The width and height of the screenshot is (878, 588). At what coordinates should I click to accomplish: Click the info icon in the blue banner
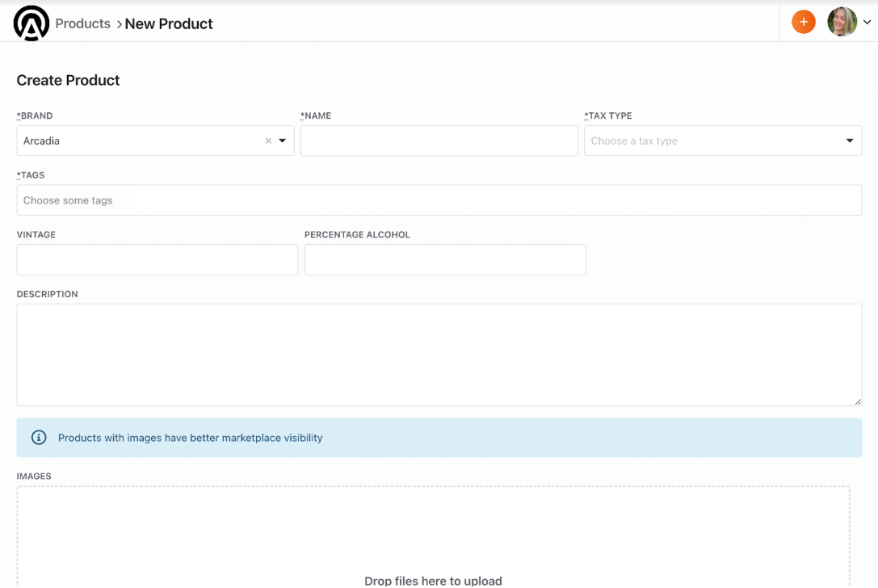[x=38, y=437]
